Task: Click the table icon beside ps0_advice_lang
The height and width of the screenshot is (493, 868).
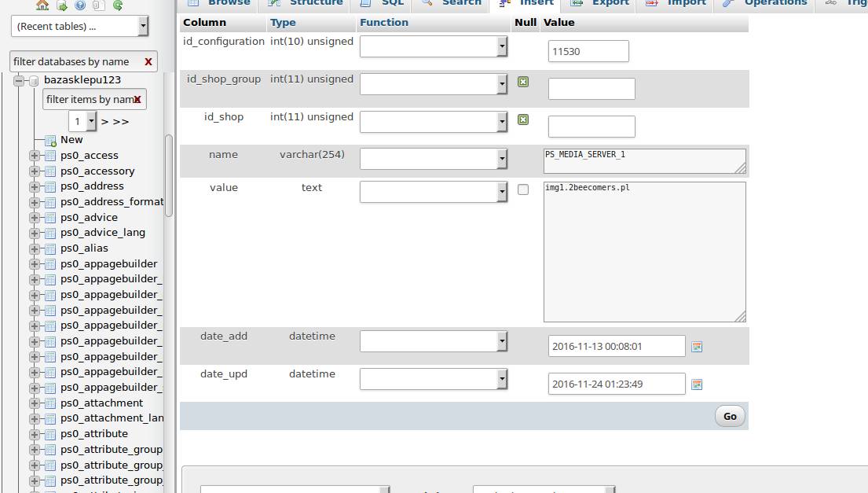Action: pos(50,234)
